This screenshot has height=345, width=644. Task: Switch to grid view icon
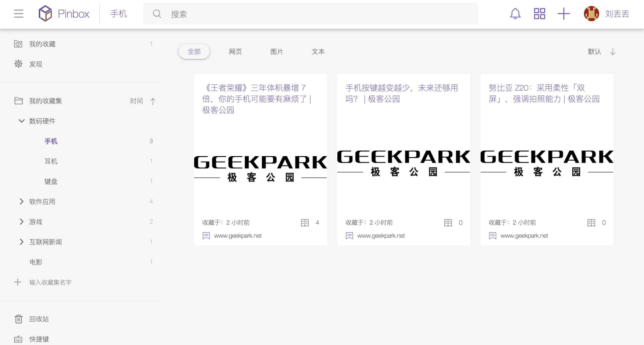(539, 14)
